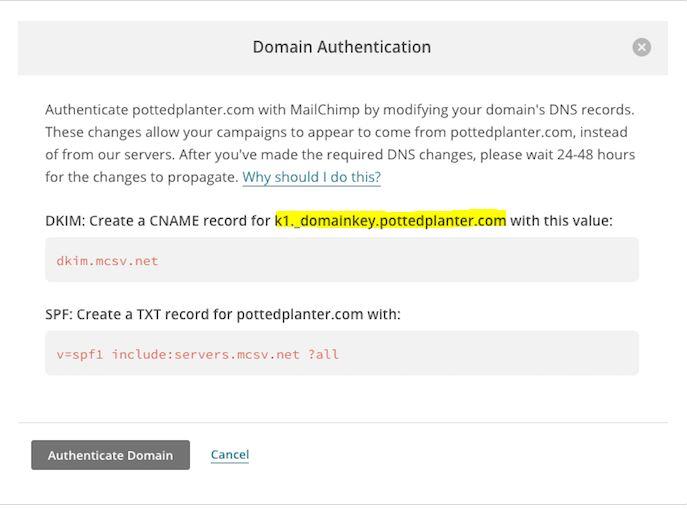687x509 pixels.
Task: Click the word MailChimp in the description
Action: coord(325,110)
